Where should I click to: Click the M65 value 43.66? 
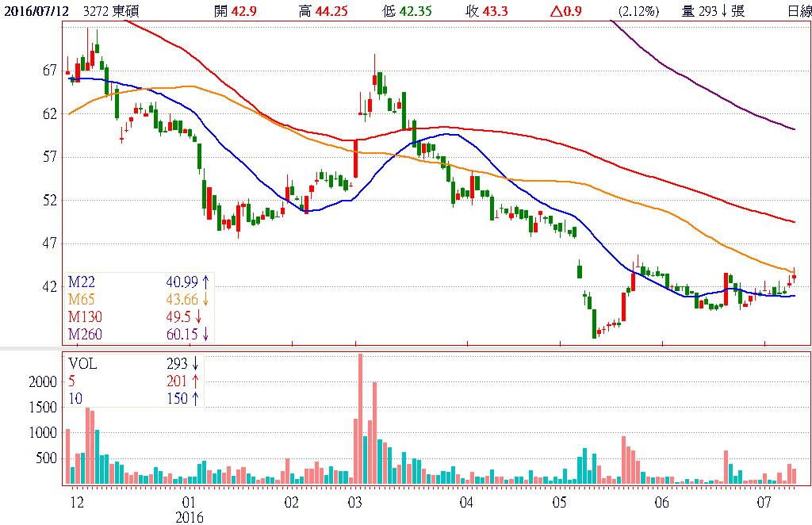(x=182, y=299)
